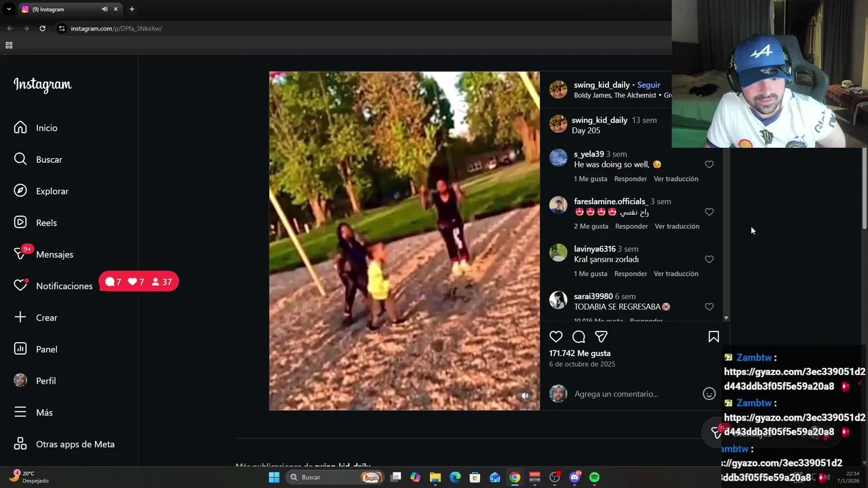868x488 pixels.
Task: Open Discord from the taskbar
Action: (x=574, y=477)
